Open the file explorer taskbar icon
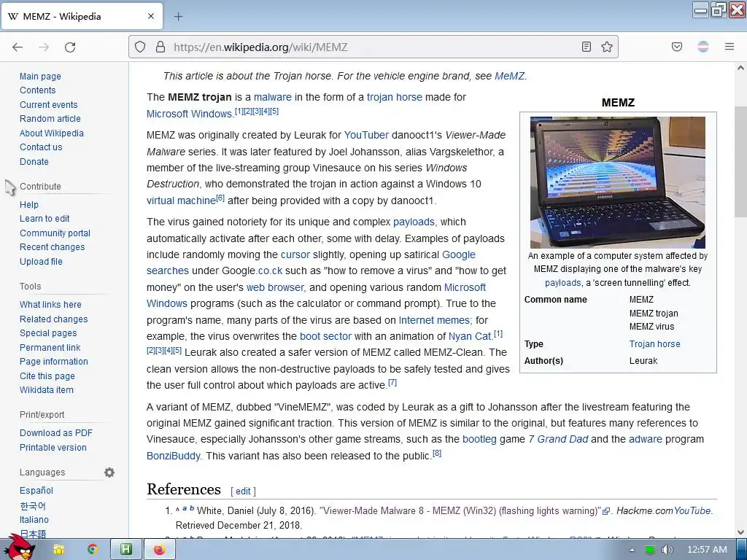This screenshot has width=747, height=560. pyautogui.click(x=59, y=550)
